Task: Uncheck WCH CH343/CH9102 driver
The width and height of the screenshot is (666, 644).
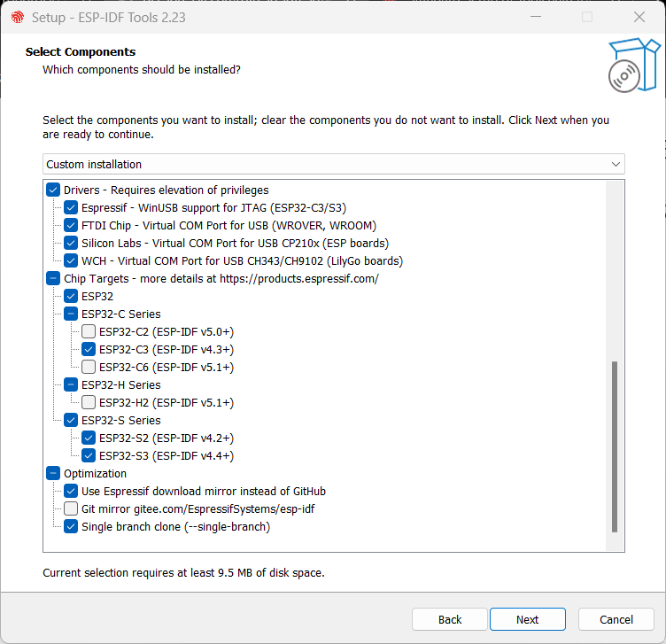Action: point(71,260)
